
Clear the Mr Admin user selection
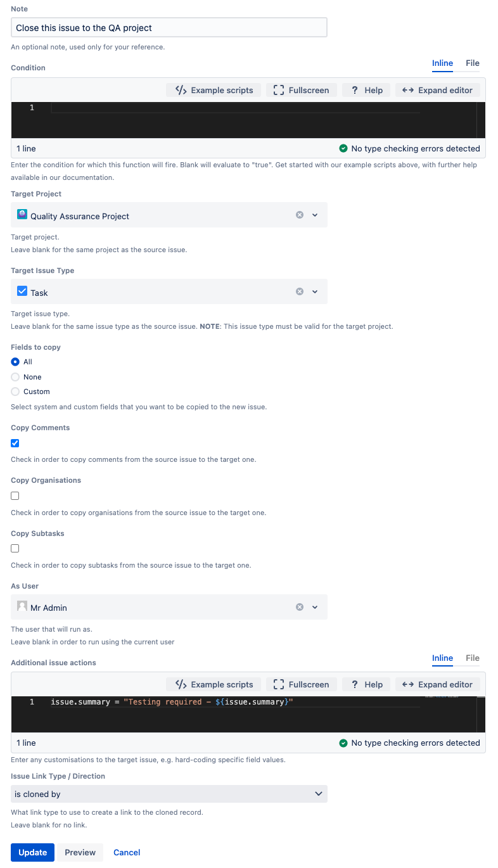300,607
